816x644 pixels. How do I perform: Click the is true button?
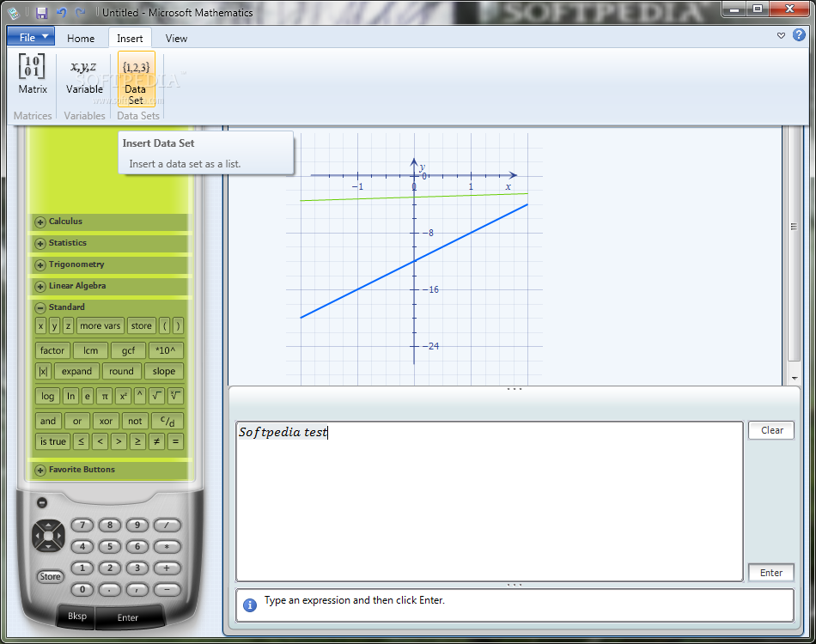53,441
